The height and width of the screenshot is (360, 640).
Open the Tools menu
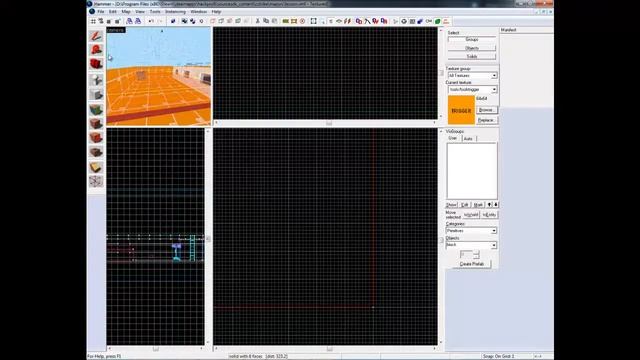point(155,12)
